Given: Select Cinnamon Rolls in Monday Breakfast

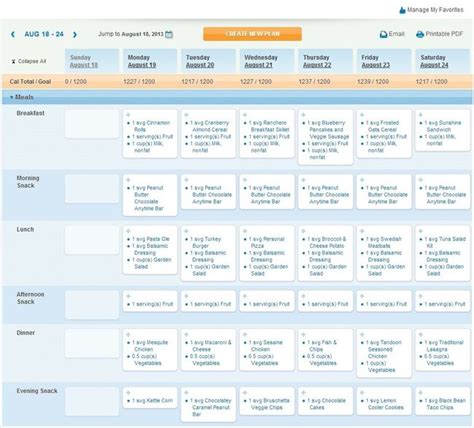Looking at the screenshot, I should click(x=151, y=126).
